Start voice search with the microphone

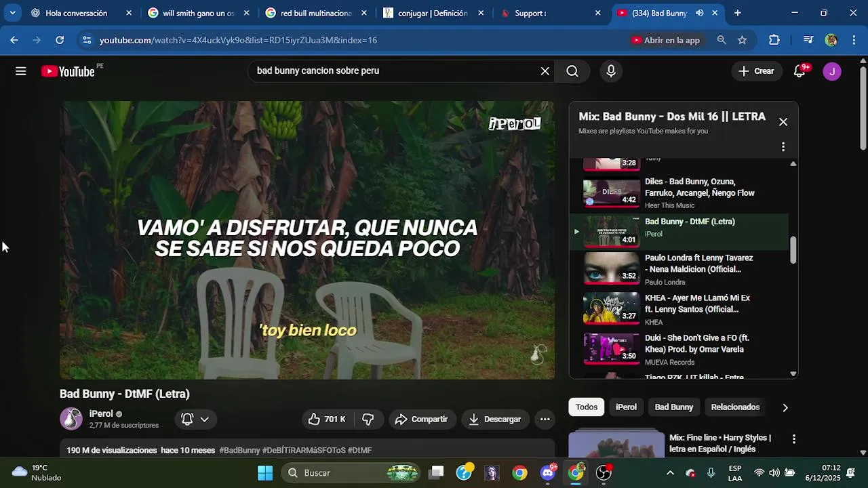click(611, 71)
